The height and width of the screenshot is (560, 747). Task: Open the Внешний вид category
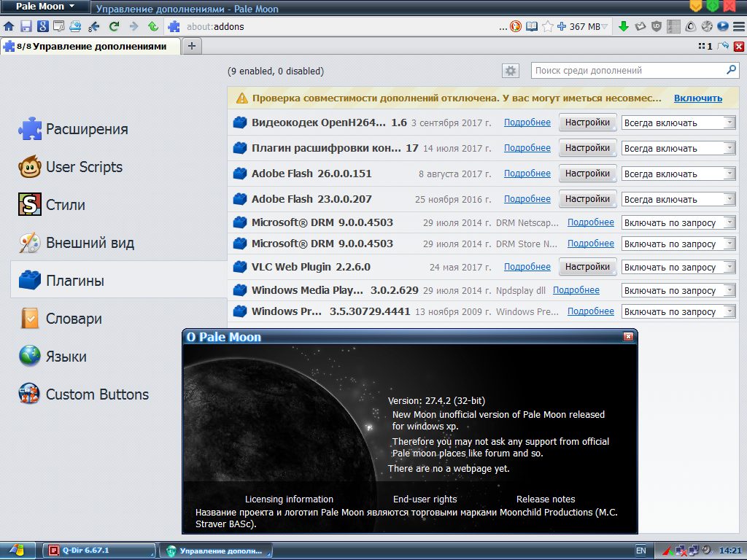pos(119,243)
